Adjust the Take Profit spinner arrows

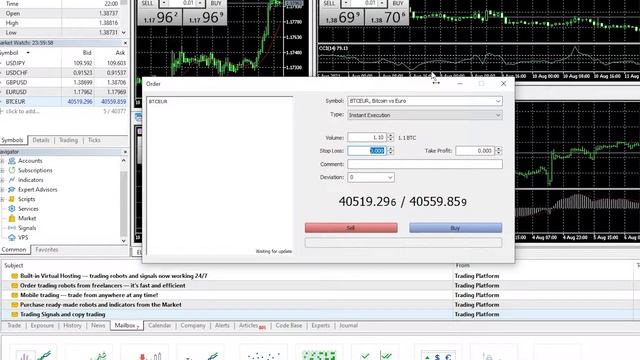tap(498, 151)
